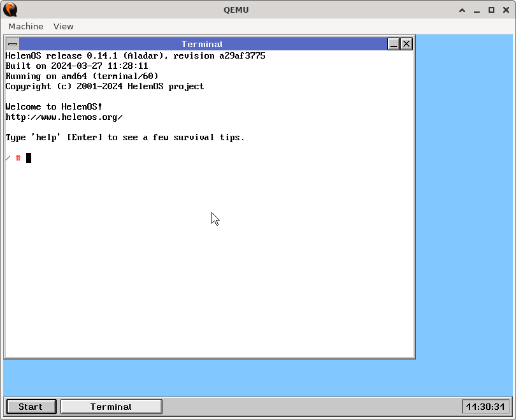Click the 'Running on amd64' text line

[x=82, y=76]
